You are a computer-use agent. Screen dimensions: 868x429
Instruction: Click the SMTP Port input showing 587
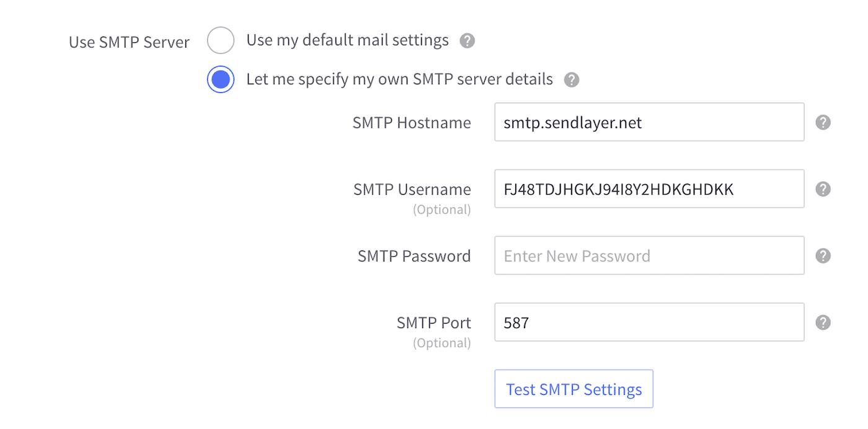pyautogui.click(x=649, y=322)
